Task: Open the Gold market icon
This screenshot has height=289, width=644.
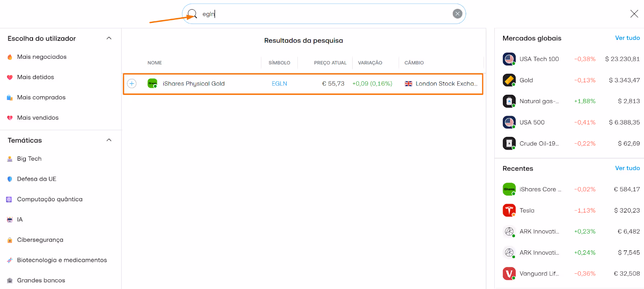Action: pos(509,80)
